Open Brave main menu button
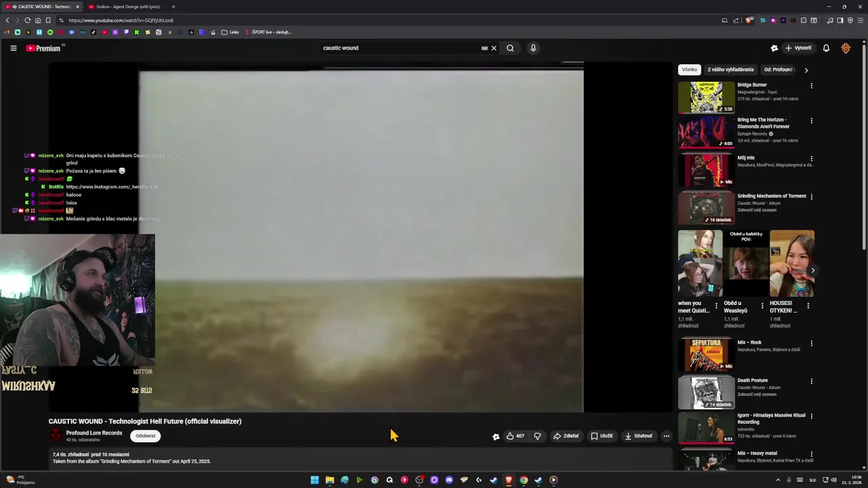Image resolution: width=868 pixels, height=488 pixels. tap(859, 20)
